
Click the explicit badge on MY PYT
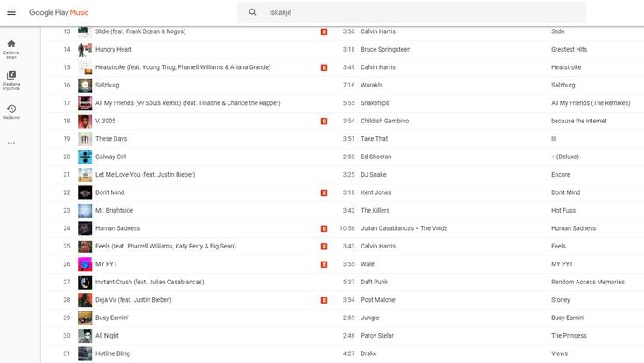(x=324, y=264)
